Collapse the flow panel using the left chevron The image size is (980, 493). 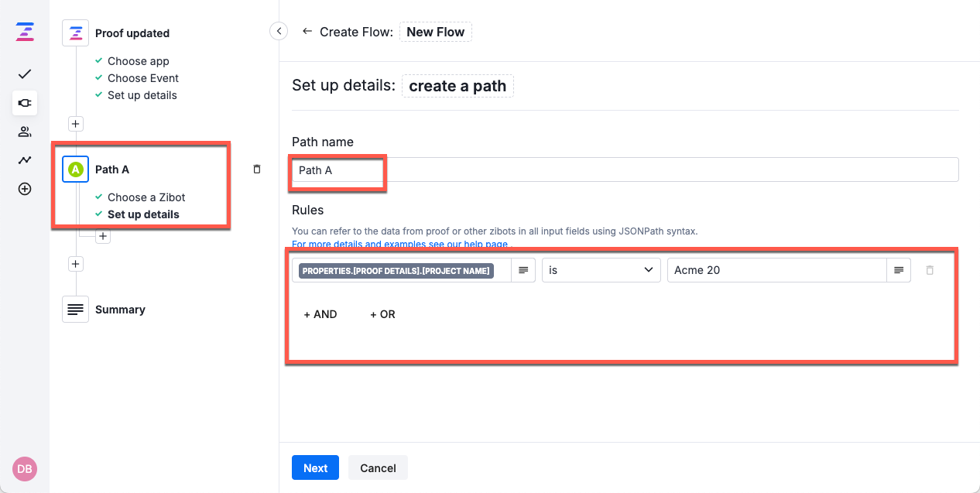278,30
